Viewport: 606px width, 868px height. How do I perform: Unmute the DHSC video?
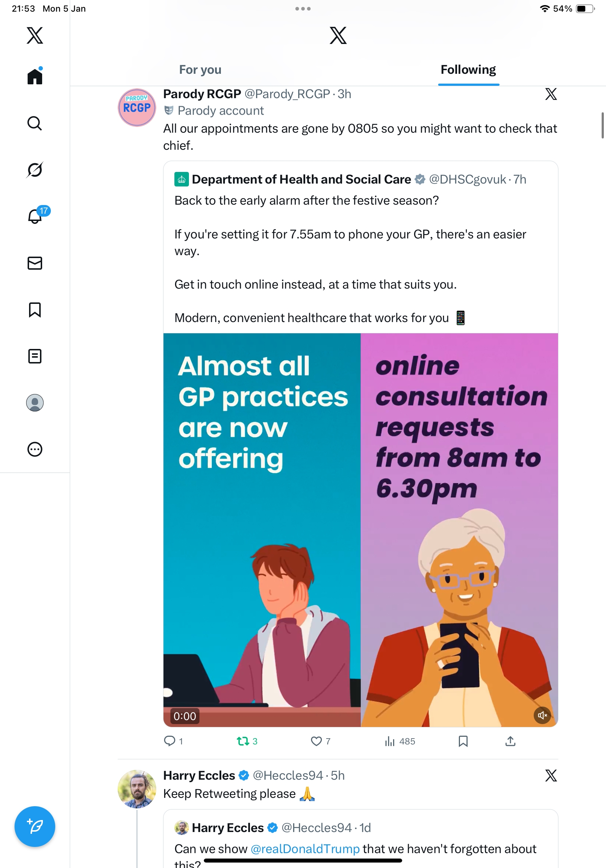pyautogui.click(x=542, y=715)
